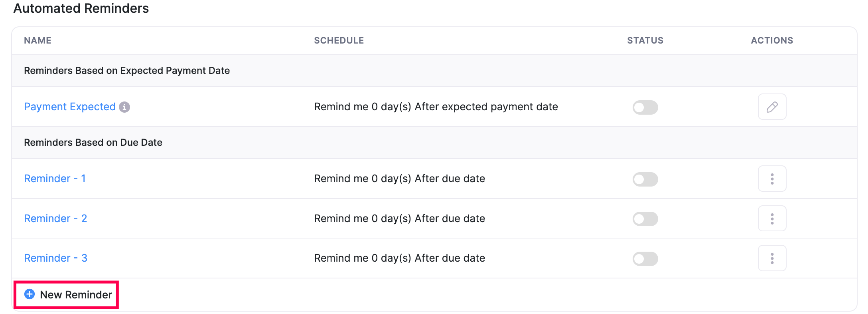Create a New Reminder
Viewport: 868px width, 314px height.
(76, 294)
